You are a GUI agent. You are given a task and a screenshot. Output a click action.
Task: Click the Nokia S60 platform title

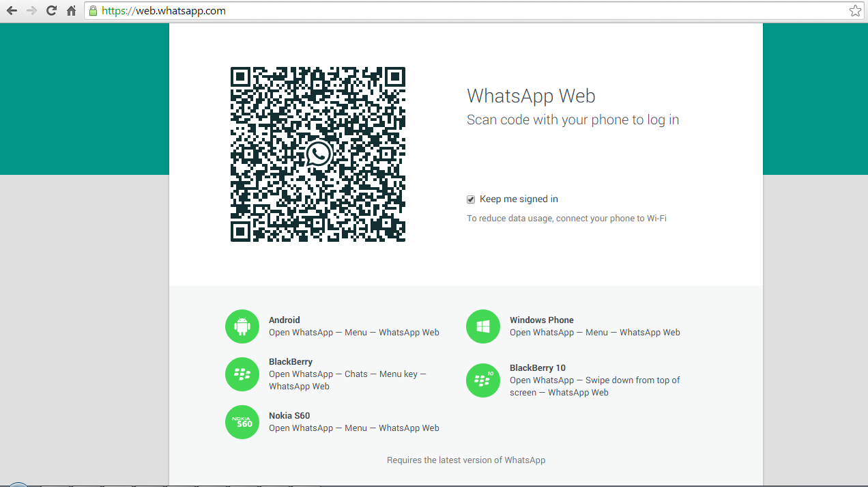pos(289,415)
